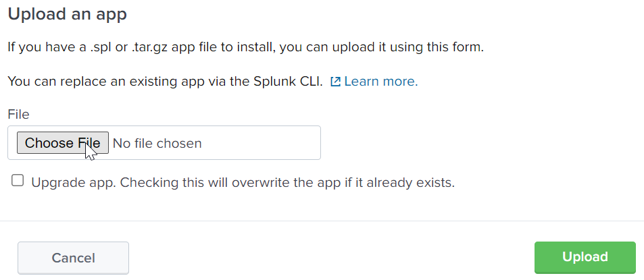Click the No file chosen text
Viewport: 644px width, 280px height.
pos(157,143)
